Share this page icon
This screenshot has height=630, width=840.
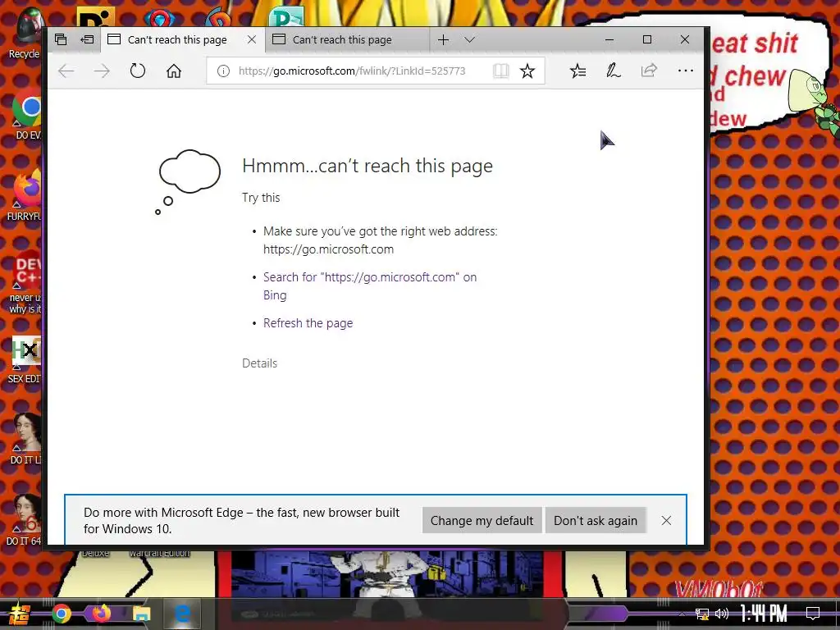(x=649, y=71)
